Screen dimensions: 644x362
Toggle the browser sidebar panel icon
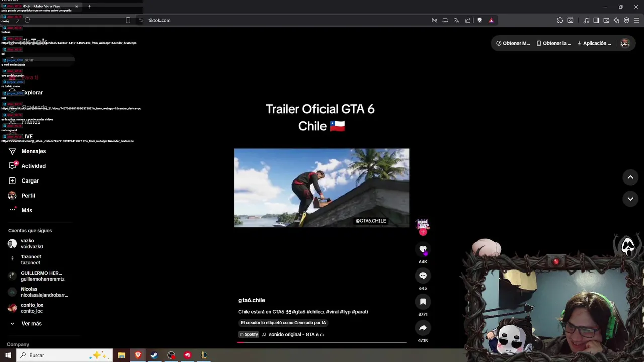596,20
